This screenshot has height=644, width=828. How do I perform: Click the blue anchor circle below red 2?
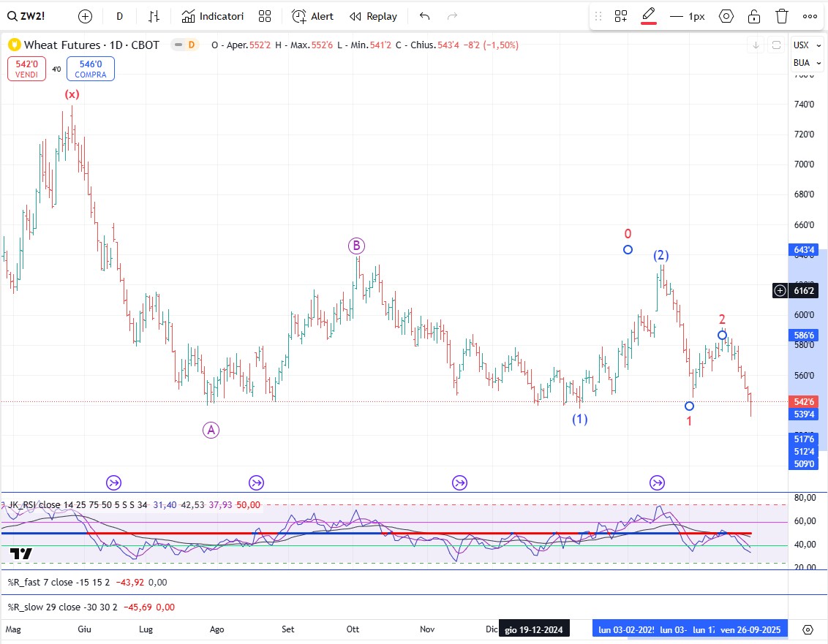point(723,336)
